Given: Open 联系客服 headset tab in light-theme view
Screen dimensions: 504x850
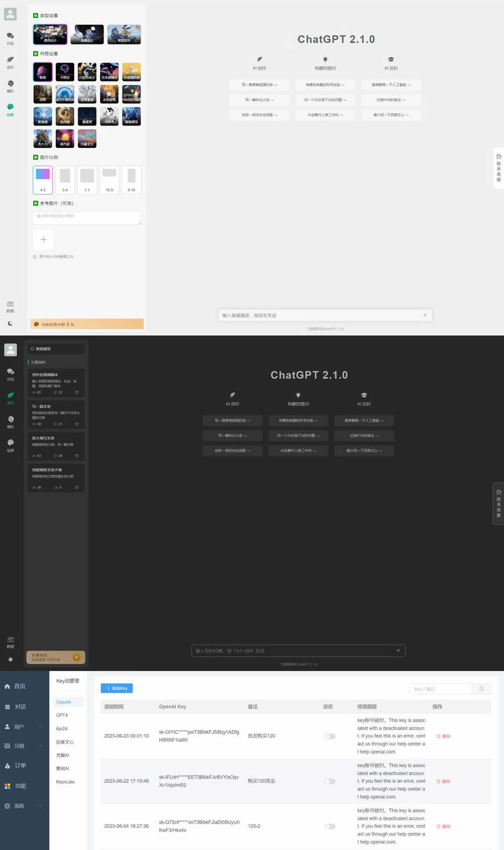Looking at the screenshot, I should 498,168.
